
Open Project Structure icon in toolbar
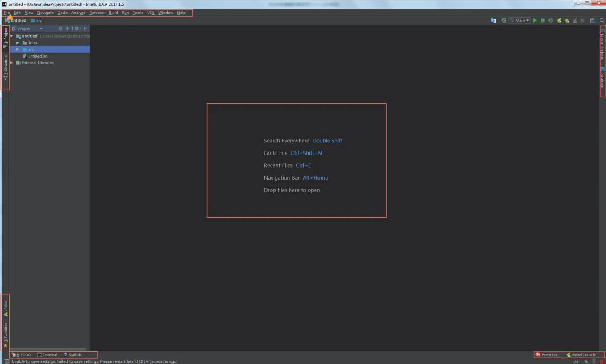click(592, 20)
